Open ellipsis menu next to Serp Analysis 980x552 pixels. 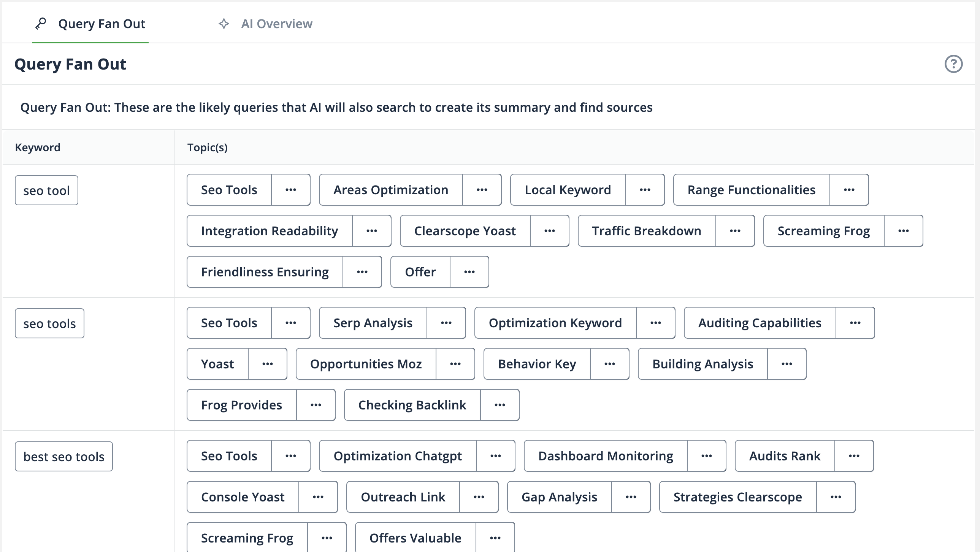pos(446,323)
